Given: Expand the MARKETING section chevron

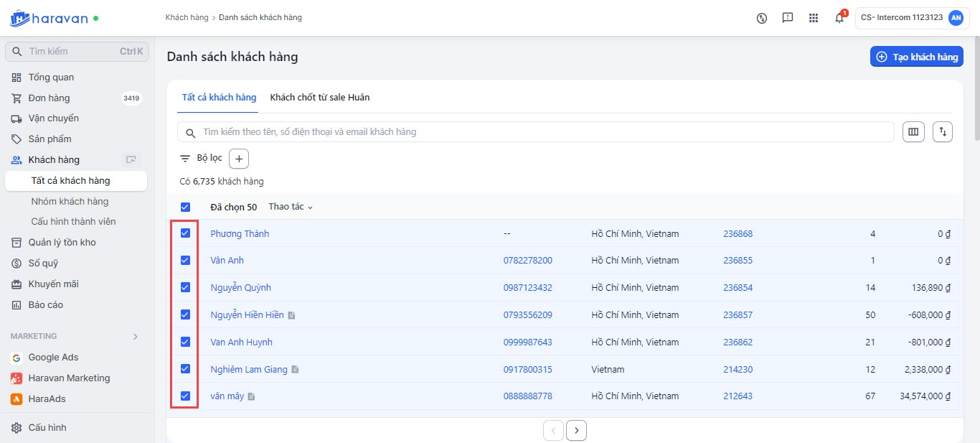Looking at the screenshot, I should point(136,336).
